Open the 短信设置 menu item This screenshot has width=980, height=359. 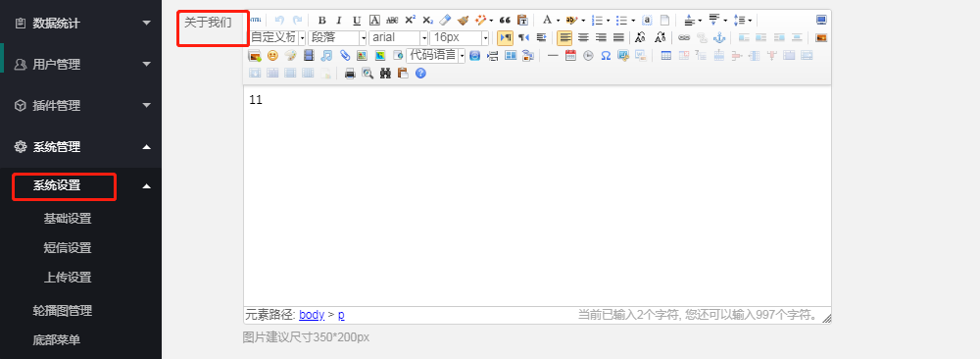click(68, 248)
